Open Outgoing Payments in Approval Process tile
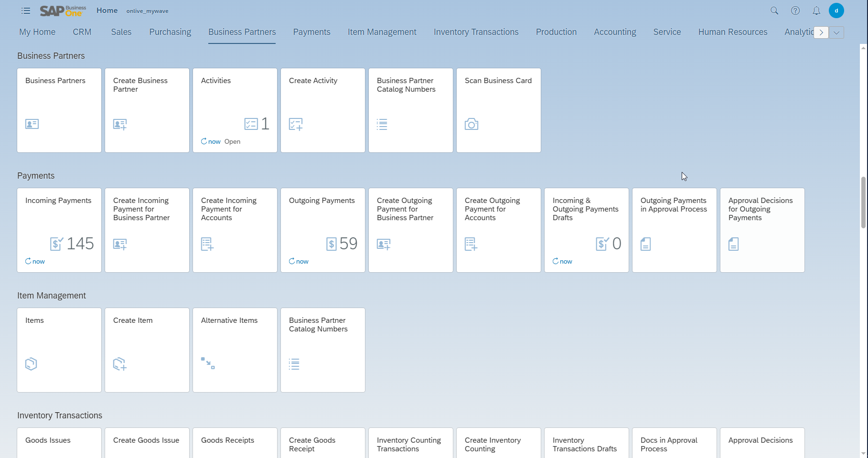 [675, 230]
